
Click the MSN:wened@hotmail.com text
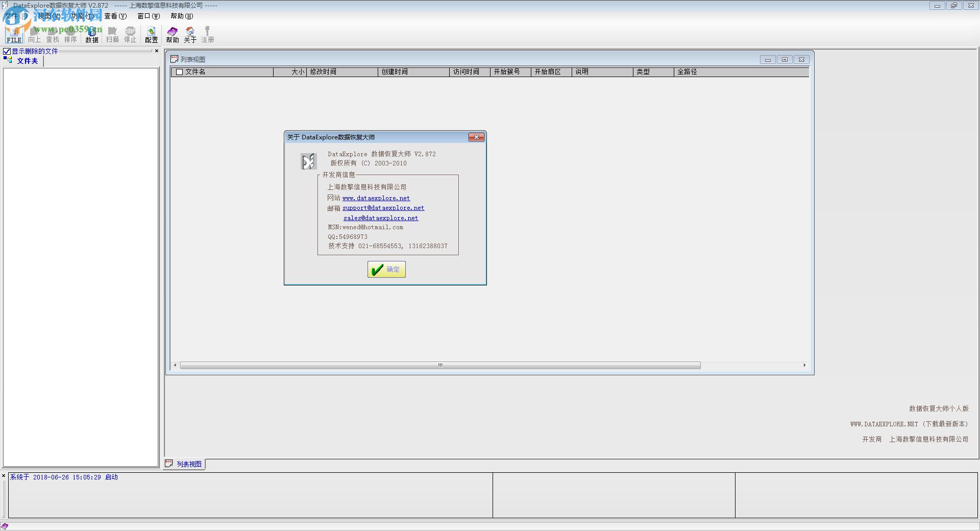365,227
